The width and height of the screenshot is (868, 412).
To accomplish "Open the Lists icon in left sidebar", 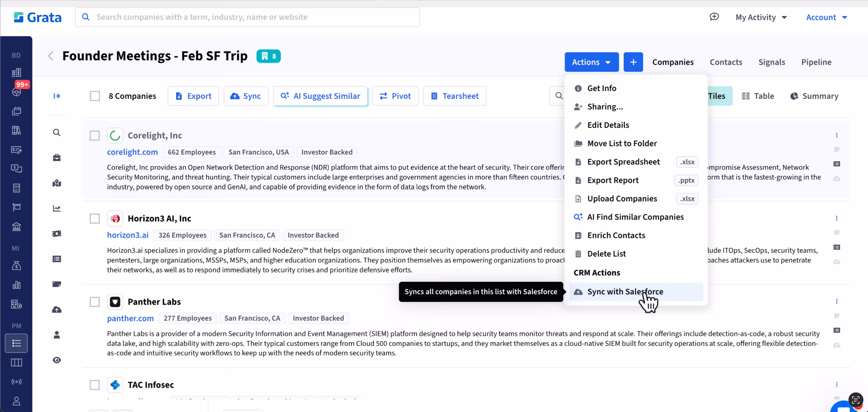I will click(x=16, y=343).
